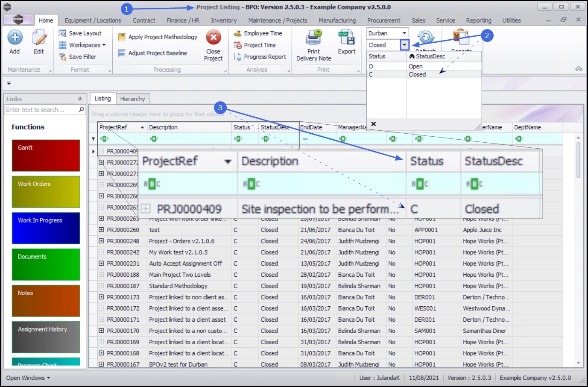Screen dimensions: 588x387
Task: Open the Durban site dropdown
Action: (x=404, y=33)
